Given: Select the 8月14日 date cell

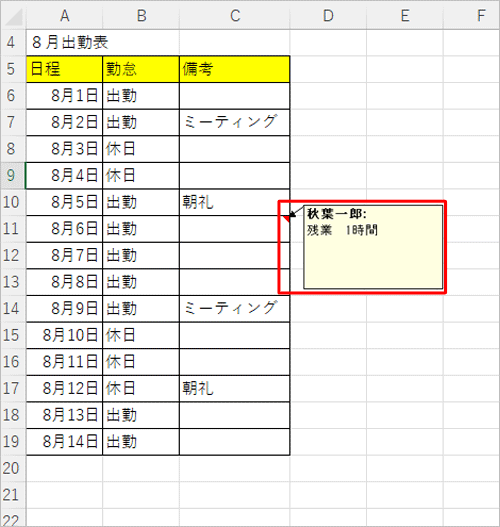Looking at the screenshot, I should 65,442.
